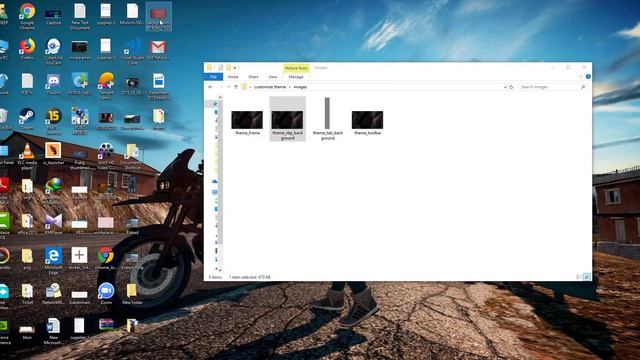The image size is (640, 360).
Task: Click 'images' in the address breadcrumb
Action: (x=300, y=87)
